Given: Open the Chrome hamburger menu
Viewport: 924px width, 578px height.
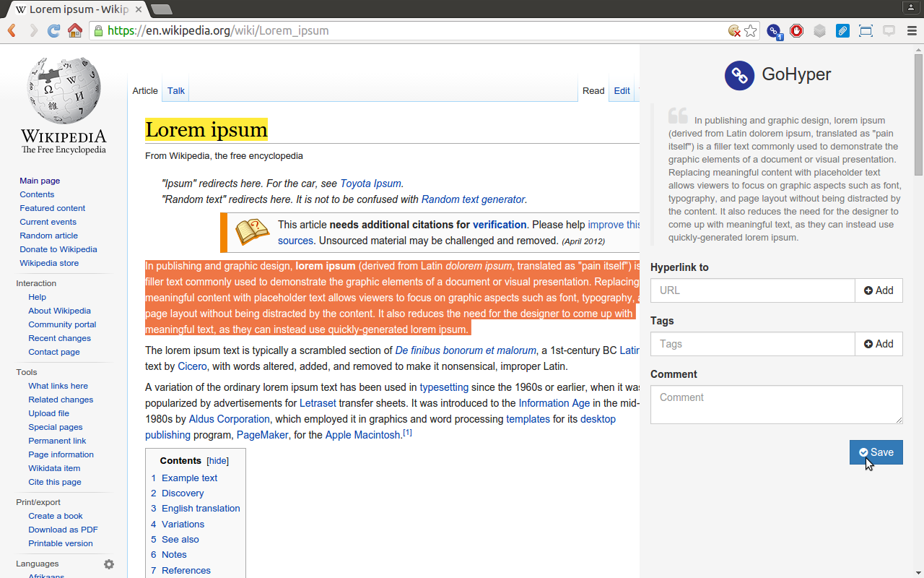Looking at the screenshot, I should (912, 30).
